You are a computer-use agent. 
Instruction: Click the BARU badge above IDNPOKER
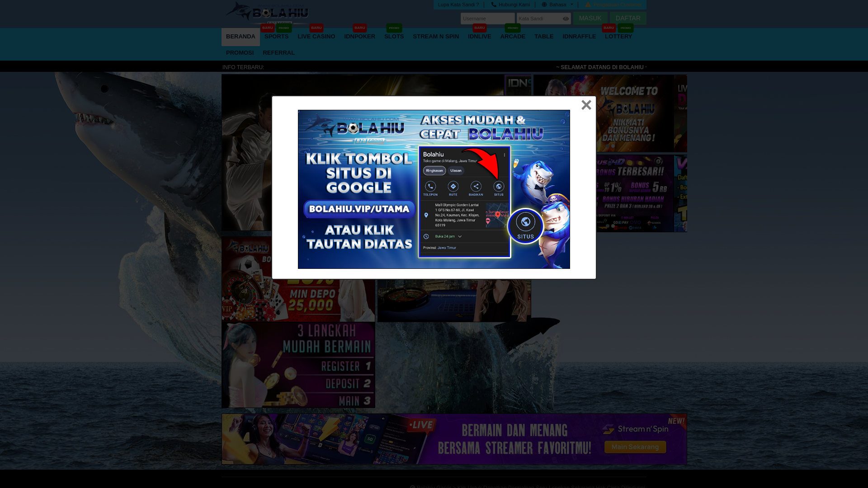pyautogui.click(x=360, y=28)
